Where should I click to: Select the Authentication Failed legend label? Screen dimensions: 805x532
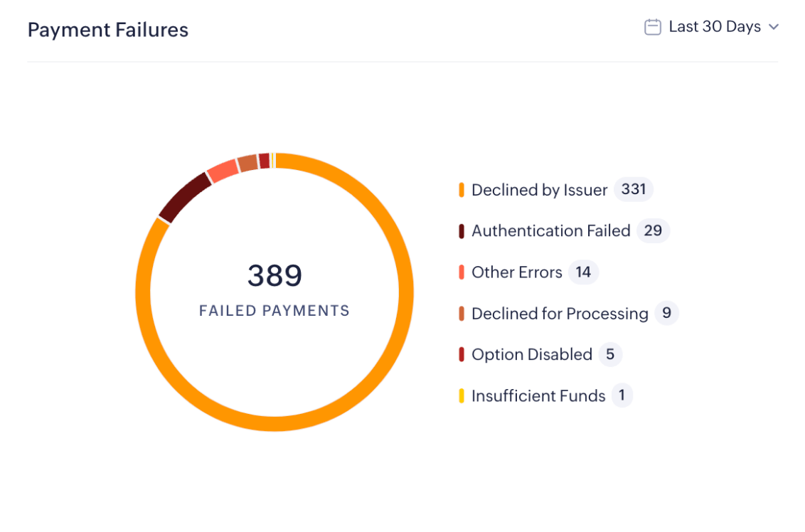[x=550, y=231]
